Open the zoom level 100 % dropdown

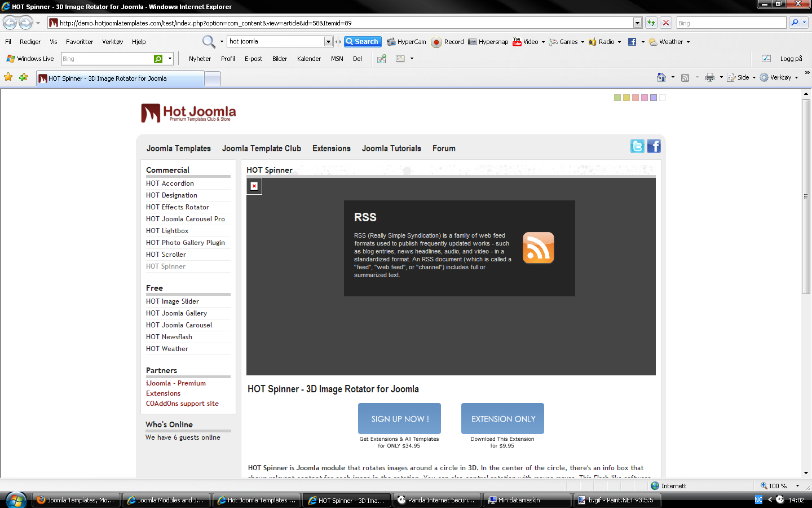pyautogui.click(x=797, y=486)
